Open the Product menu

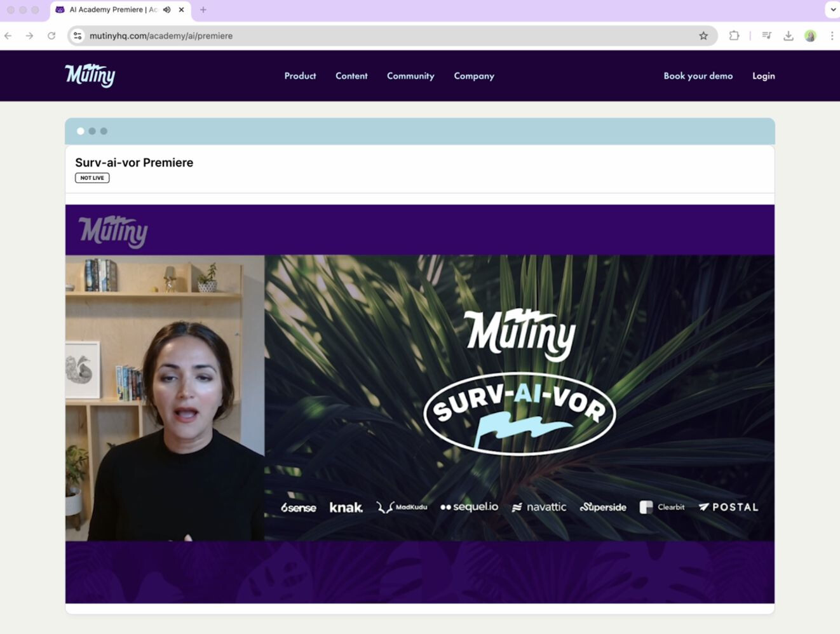click(300, 76)
